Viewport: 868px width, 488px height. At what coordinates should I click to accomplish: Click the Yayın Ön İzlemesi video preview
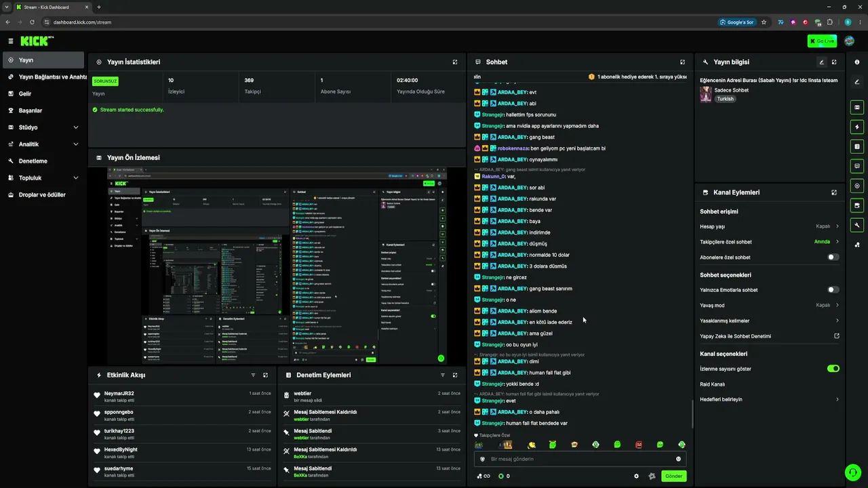click(x=277, y=266)
